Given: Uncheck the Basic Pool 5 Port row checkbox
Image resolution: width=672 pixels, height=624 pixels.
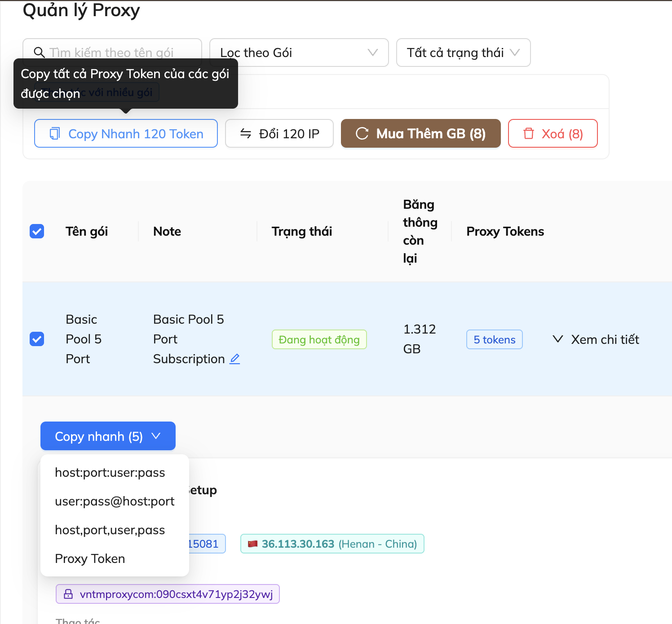Looking at the screenshot, I should pos(37,339).
